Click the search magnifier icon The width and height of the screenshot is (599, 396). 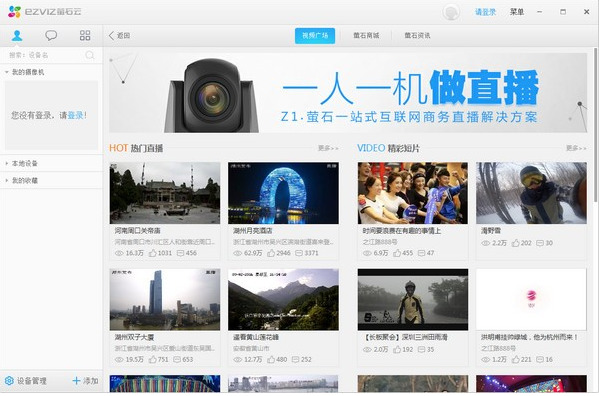pyautogui.click(x=90, y=55)
